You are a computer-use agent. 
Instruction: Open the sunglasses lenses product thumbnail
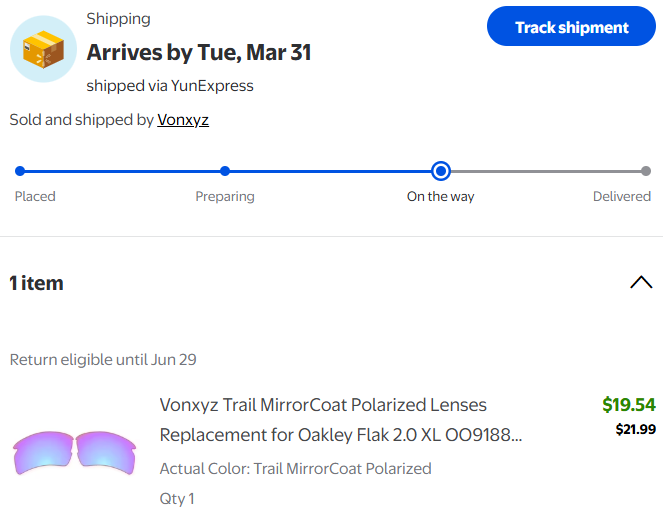point(75,453)
